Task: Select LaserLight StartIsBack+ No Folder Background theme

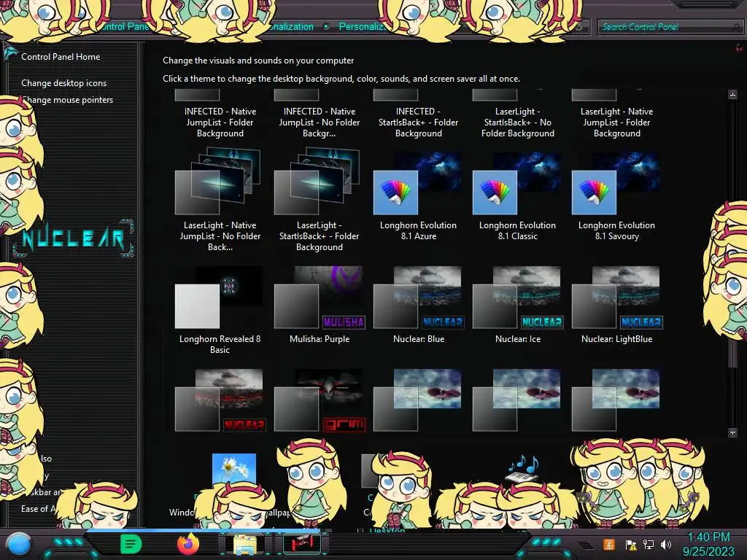Action: pyautogui.click(x=517, y=114)
